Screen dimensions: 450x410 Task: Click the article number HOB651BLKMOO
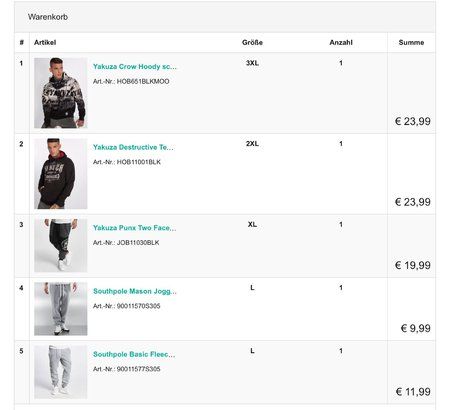coord(143,81)
